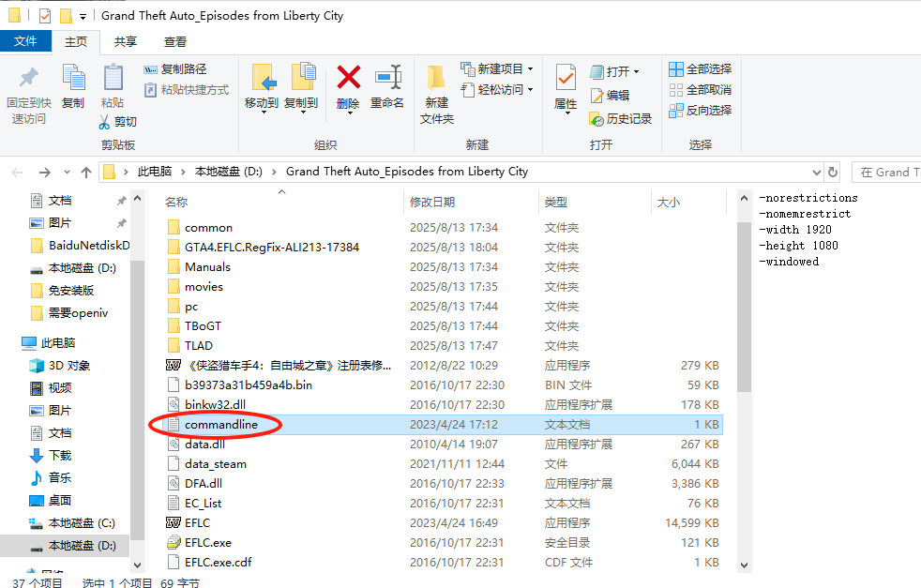Select the Manuals folder
Screen dimensions: 921x588
click(207, 266)
